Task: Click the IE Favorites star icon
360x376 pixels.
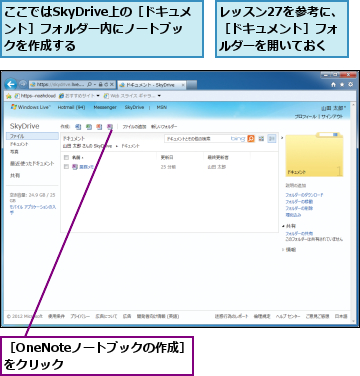Action: (x=342, y=85)
